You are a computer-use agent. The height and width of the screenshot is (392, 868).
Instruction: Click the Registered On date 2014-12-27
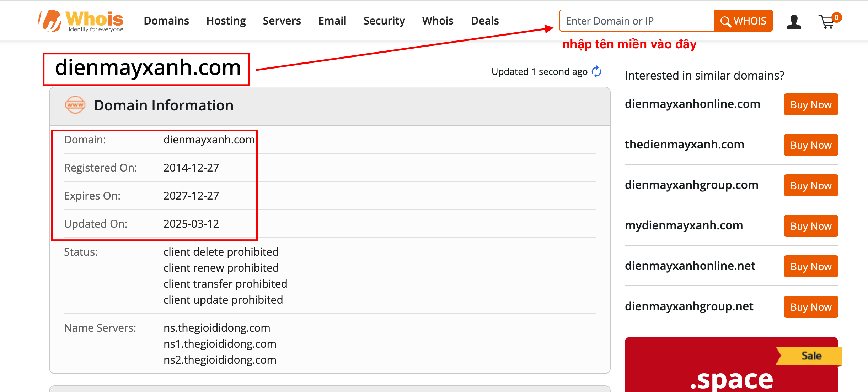(x=191, y=168)
